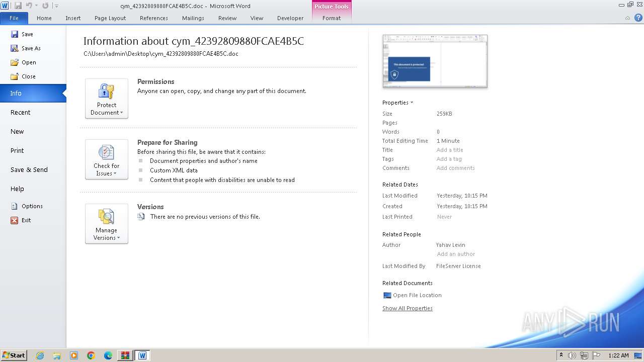The image size is (644, 362).
Task: Click the document preview thumbnail
Action: [x=435, y=61]
